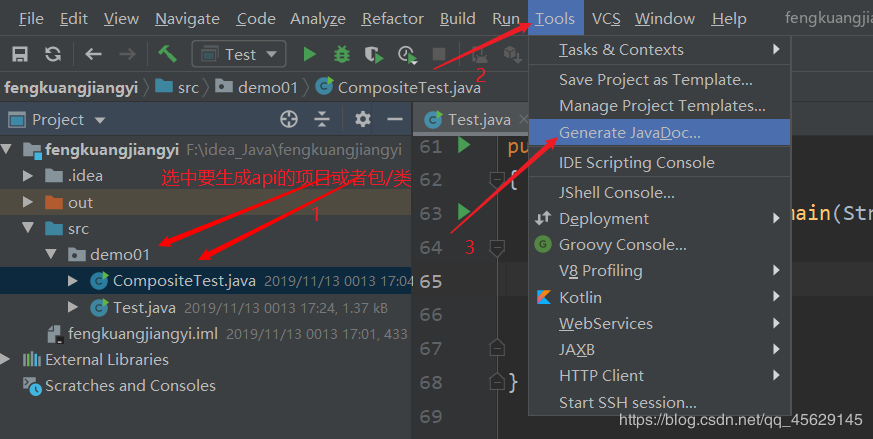Expand the .idea folder arrow
The width and height of the screenshot is (873, 439).
coord(28,175)
